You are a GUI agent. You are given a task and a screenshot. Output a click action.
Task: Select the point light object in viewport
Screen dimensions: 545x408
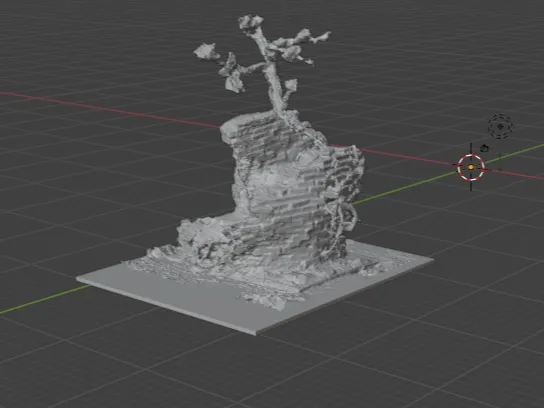point(500,126)
